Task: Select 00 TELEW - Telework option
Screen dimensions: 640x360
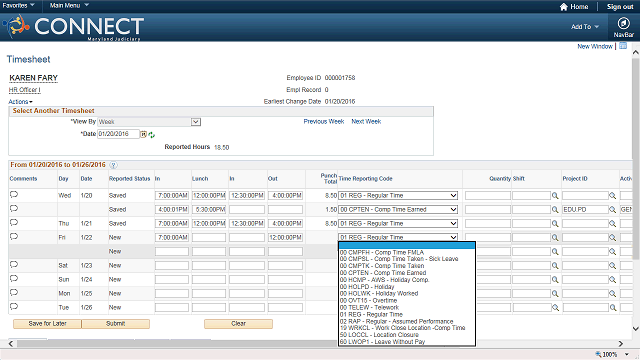Action: [x=407, y=307]
